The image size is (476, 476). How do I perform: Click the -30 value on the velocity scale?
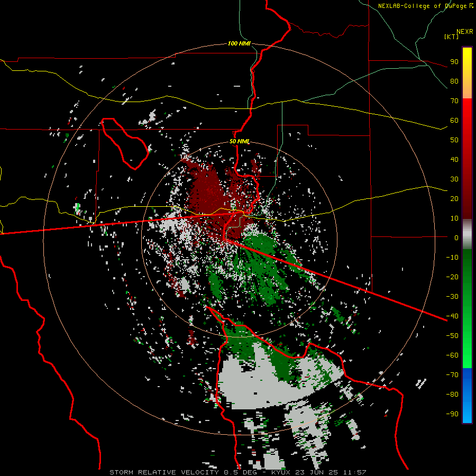pos(452,297)
